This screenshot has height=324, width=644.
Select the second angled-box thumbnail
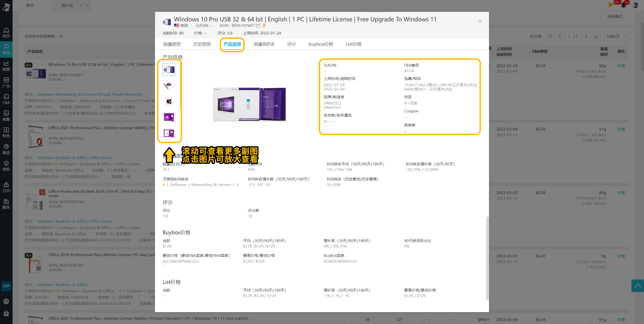[169, 85]
